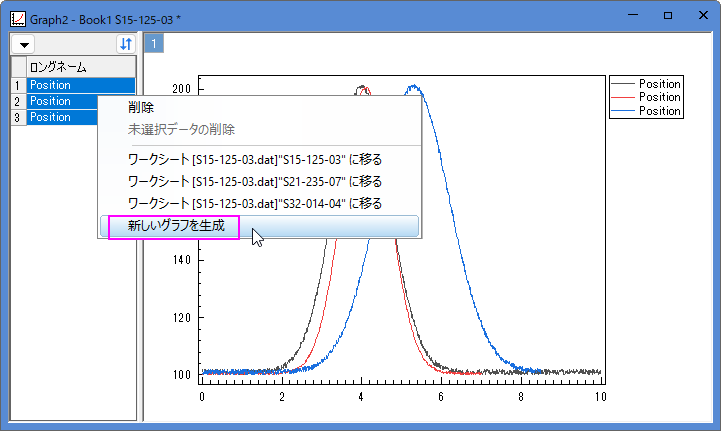
Task: Click the black Position legend entry
Action: pyautogui.click(x=646, y=84)
